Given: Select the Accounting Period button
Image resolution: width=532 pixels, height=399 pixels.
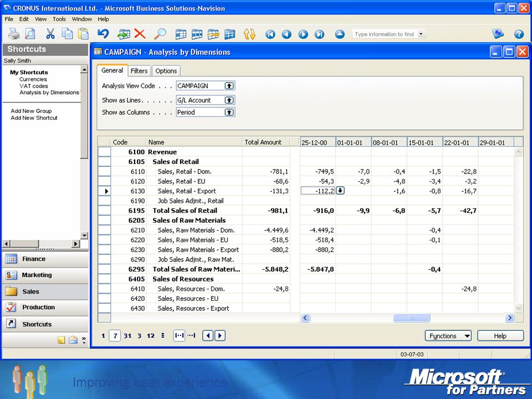Looking at the screenshot, I should point(163,336).
